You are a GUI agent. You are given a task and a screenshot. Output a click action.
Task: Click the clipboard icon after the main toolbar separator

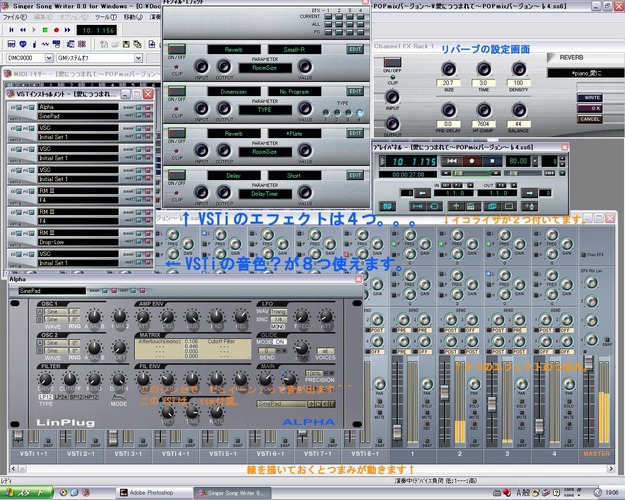tap(104, 44)
